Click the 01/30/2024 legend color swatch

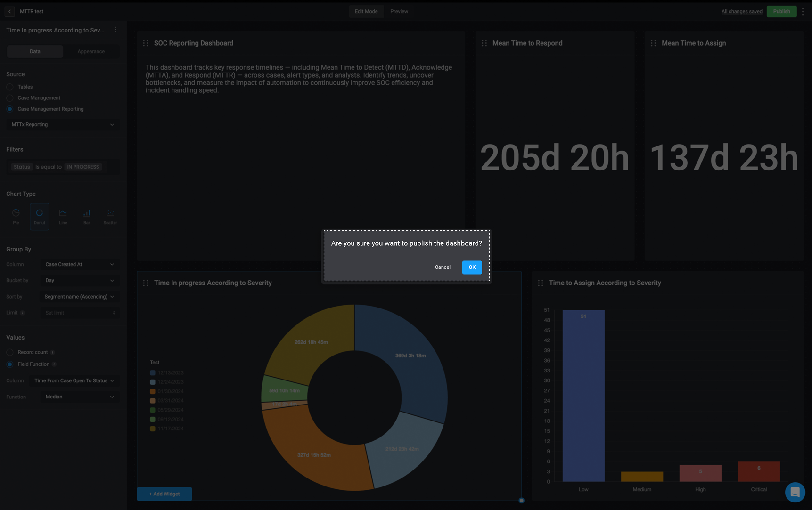(153, 391)
